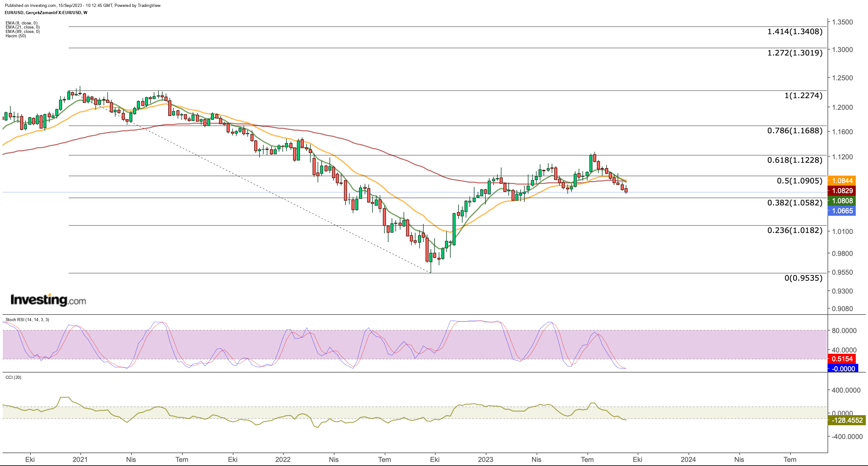Click the 2022 time axis label

pos(283,460)
